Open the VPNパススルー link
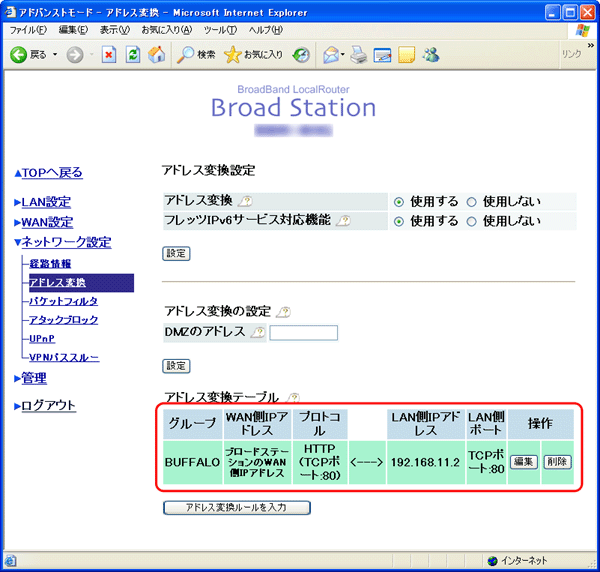The height and width of the screenshot is (572, 600). click(64, 357)
